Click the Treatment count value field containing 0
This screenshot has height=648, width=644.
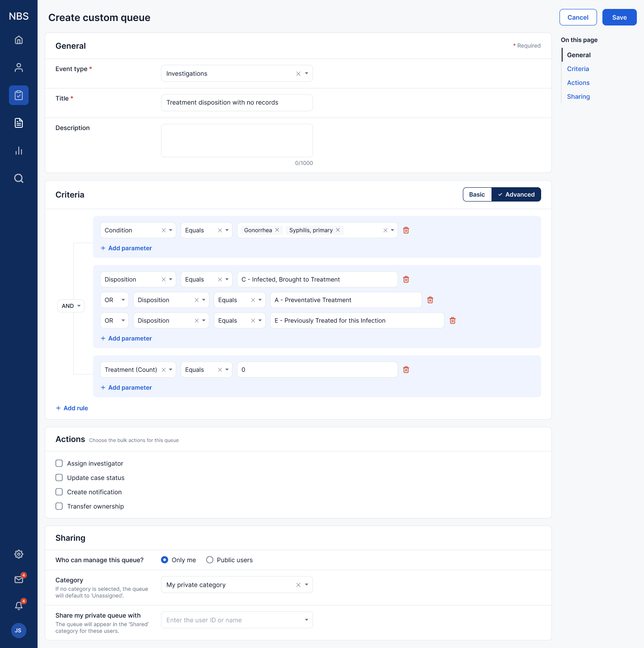pyautogui.click(x=318, y=370)
